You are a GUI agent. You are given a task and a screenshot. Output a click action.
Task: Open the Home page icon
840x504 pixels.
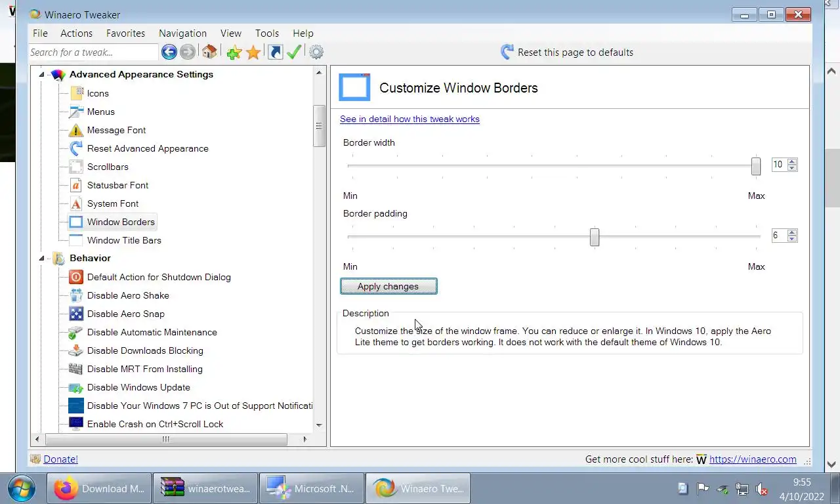209,52
